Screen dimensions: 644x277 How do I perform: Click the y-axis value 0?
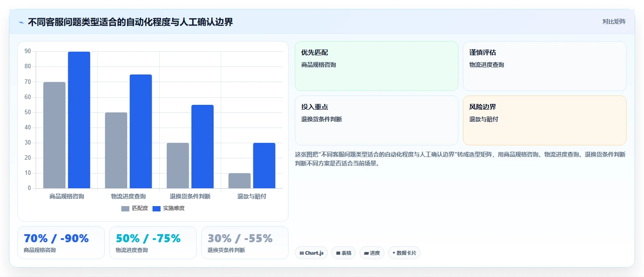pos(29,188)
